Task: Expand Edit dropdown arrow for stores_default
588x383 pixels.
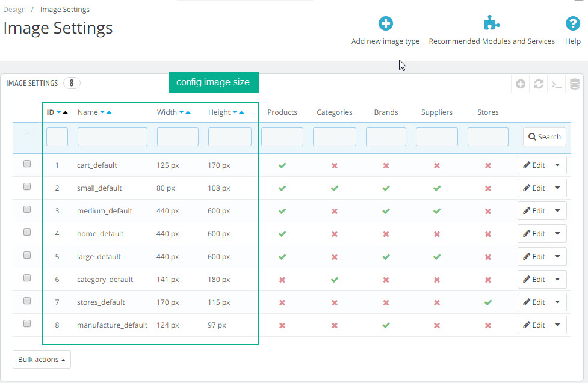Action: (558, 302)
